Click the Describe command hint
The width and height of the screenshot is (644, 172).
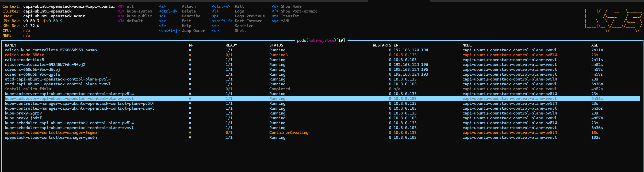point(191,16)
